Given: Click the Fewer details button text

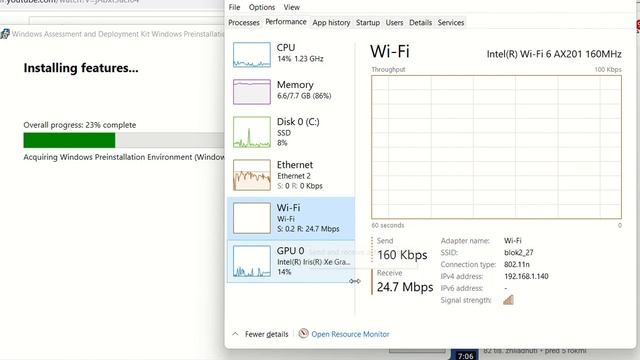Looking at the screenshot, I should [267, 334].
